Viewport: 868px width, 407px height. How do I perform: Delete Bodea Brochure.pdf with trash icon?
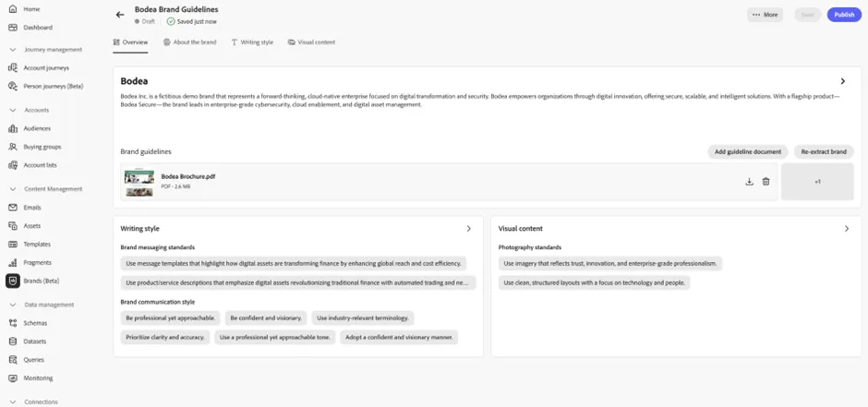coord(766,182)
